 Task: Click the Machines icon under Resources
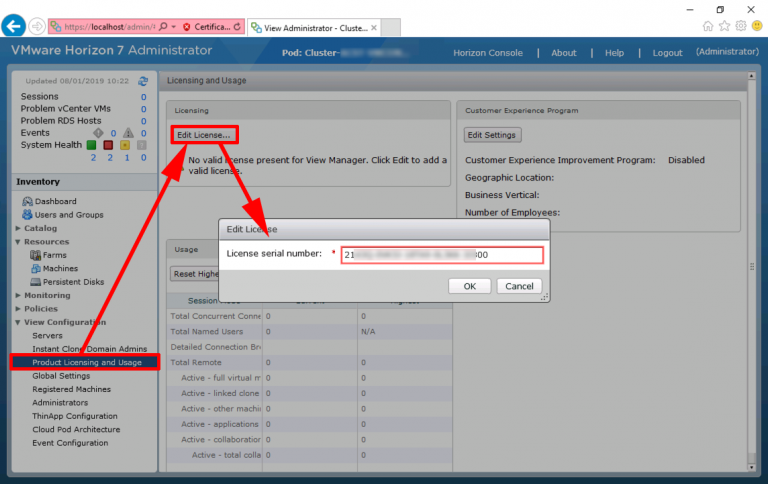pos(36,268)
